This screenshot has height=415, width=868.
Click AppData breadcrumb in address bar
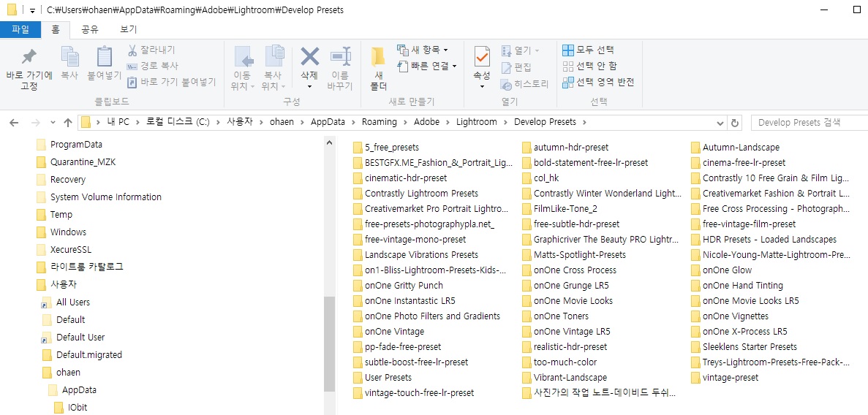[328, 122]
